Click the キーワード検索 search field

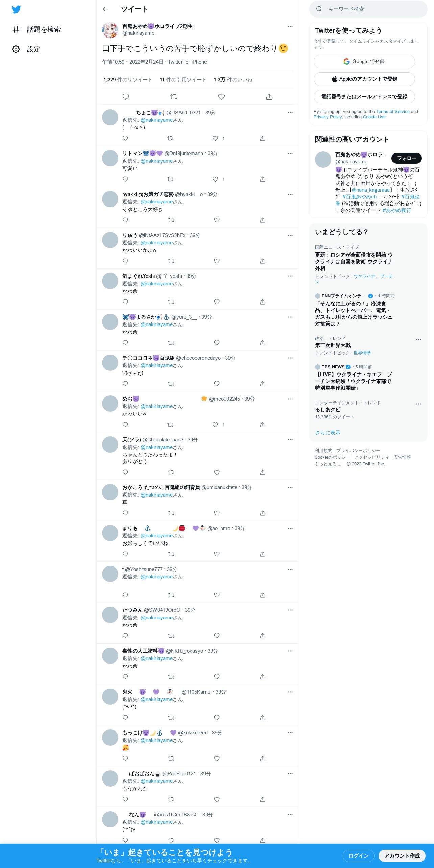coord(368,9)
